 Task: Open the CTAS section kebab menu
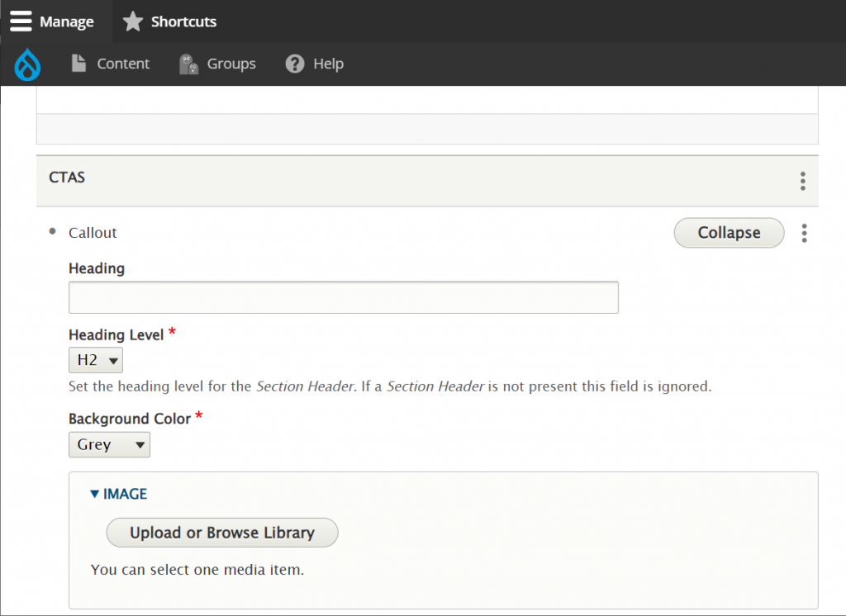802,181
